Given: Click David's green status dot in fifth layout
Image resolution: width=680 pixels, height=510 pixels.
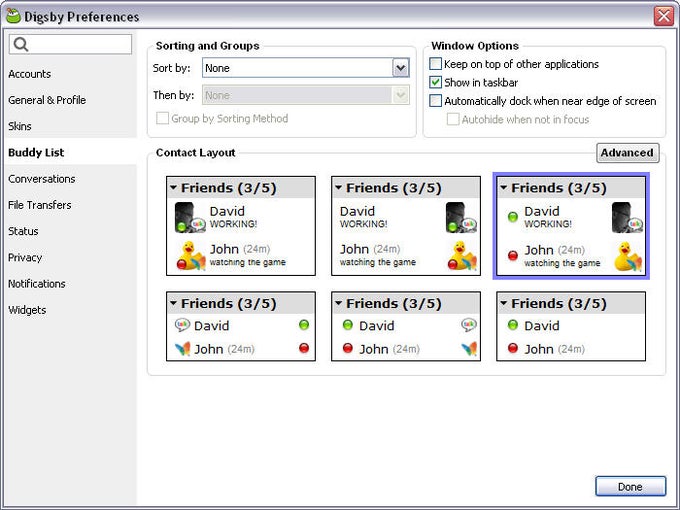Looking at the screenshot, I should [x=348, y=324].
